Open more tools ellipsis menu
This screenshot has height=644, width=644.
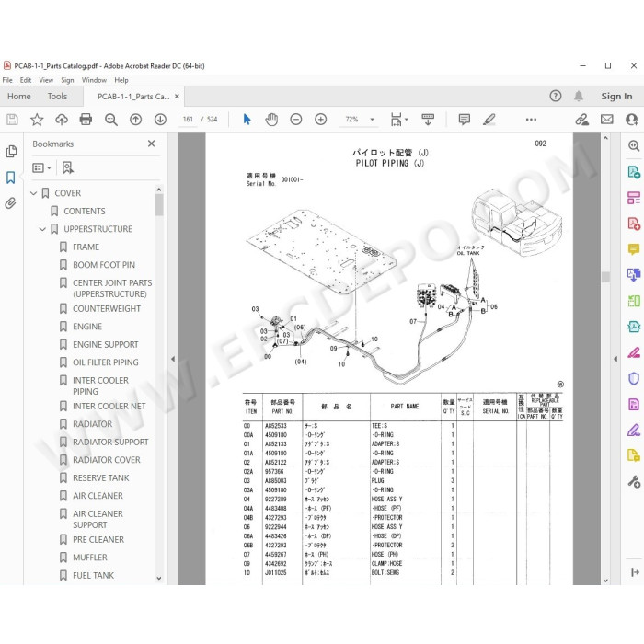click(531, 120)
